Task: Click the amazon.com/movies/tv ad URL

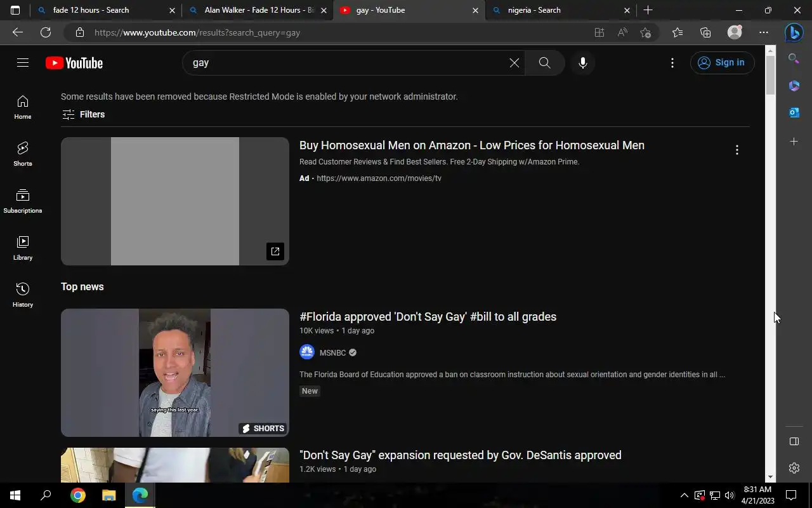Action: pyautogui.click(x=379, y=178)
